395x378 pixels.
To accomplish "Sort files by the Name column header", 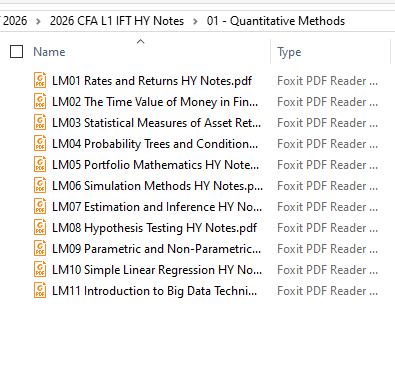I will 49,52.
